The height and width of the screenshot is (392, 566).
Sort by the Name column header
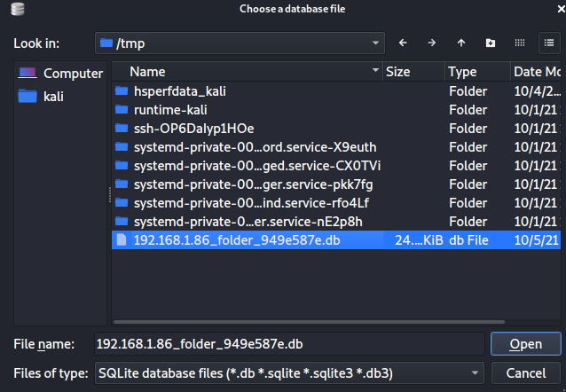coord(247,72)
